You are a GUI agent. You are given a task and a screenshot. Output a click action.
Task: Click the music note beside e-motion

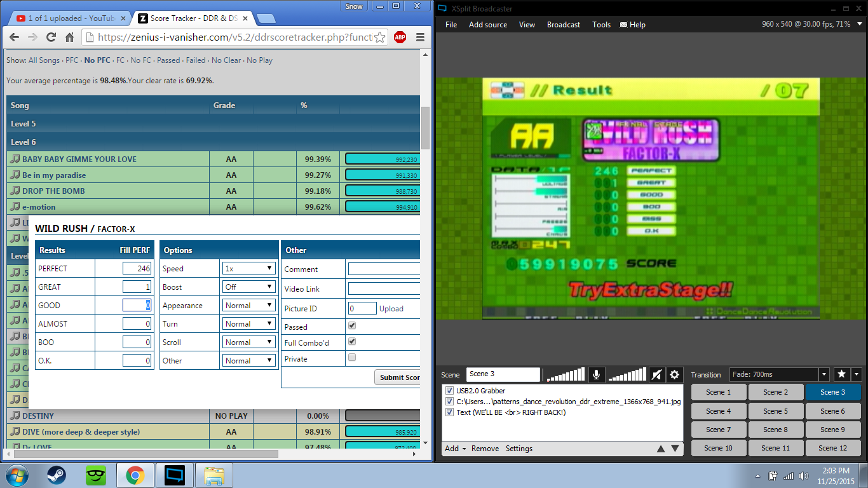pos(15,207)
